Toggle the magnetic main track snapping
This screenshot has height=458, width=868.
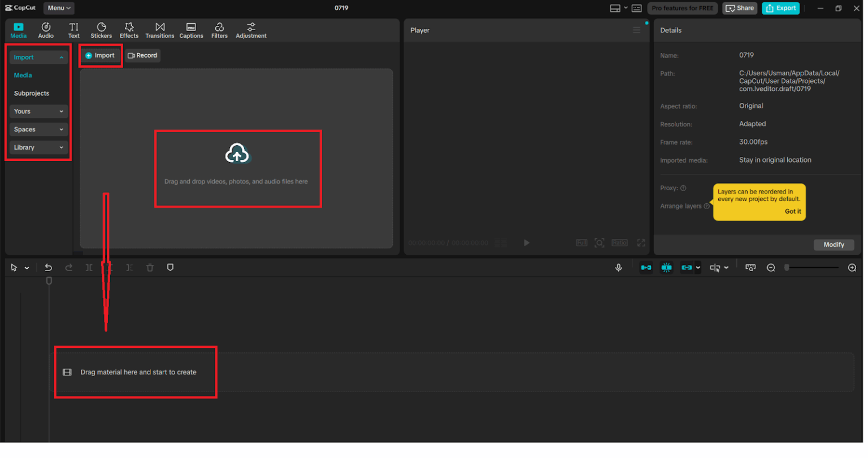(x=646, y=267)
